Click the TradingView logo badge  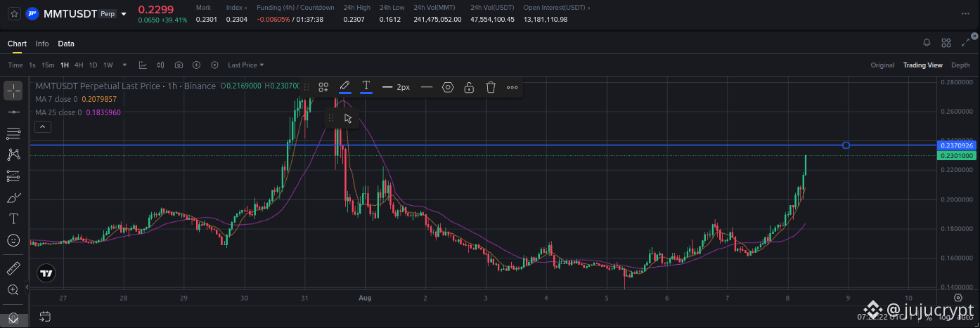click(x=46, y=274)
